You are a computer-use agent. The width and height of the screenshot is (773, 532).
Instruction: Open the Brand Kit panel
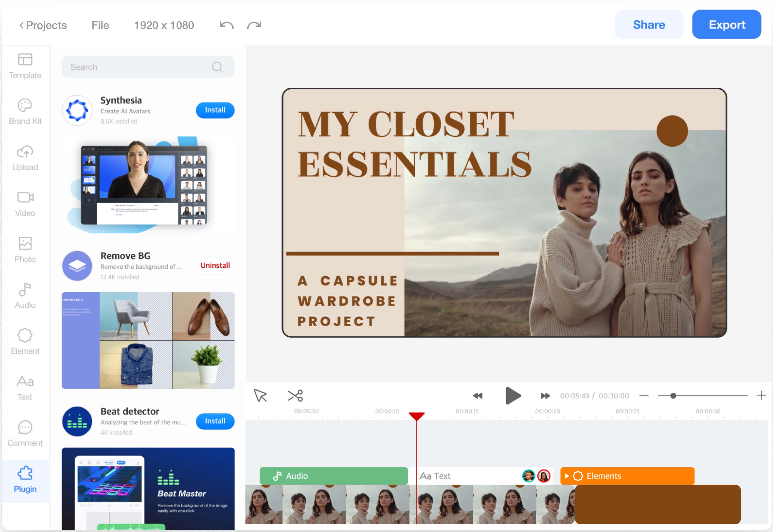coord(25,112)
